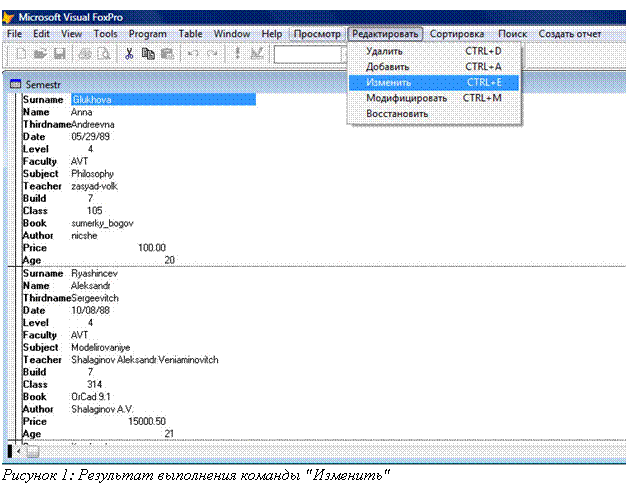Image resolution: width=628 pixels, height=487 pixels.
Task: Click the Undo toolbar icon
Action: tap(193, 53)
